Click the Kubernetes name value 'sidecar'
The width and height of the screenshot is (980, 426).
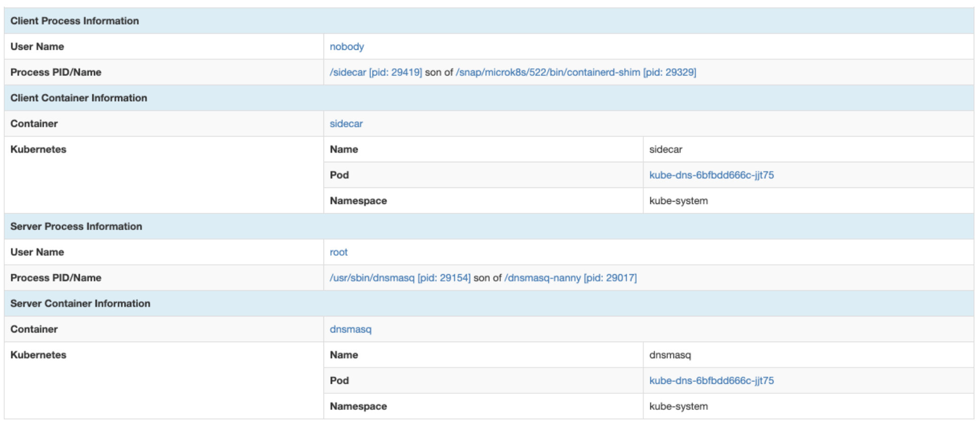[666, 149]
